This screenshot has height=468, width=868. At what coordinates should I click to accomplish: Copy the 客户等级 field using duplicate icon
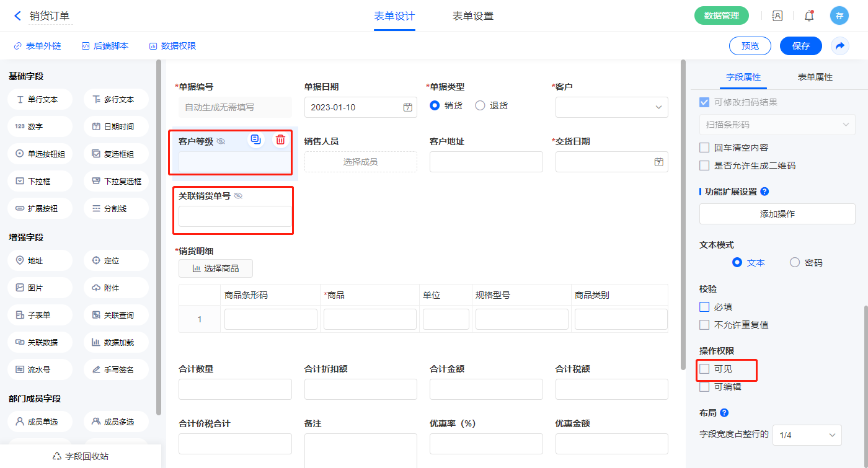click(x=255, y=139)
